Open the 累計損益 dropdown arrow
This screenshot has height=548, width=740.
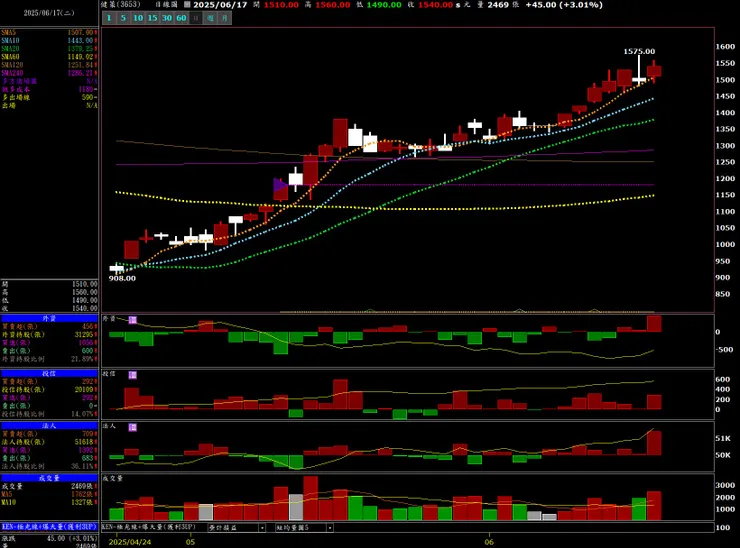pos(262,528)
